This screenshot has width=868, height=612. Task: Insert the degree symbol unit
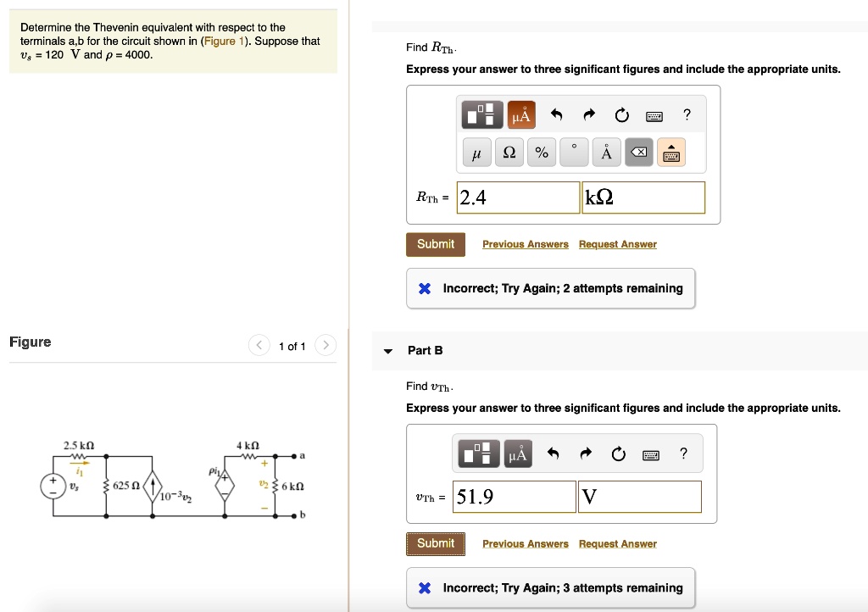pyautogui.click(x=574, y=153)
